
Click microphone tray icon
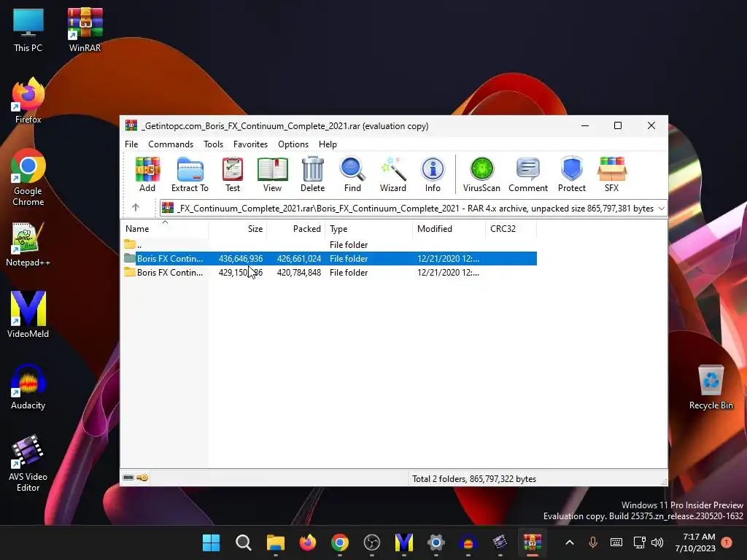pos(593,542)
